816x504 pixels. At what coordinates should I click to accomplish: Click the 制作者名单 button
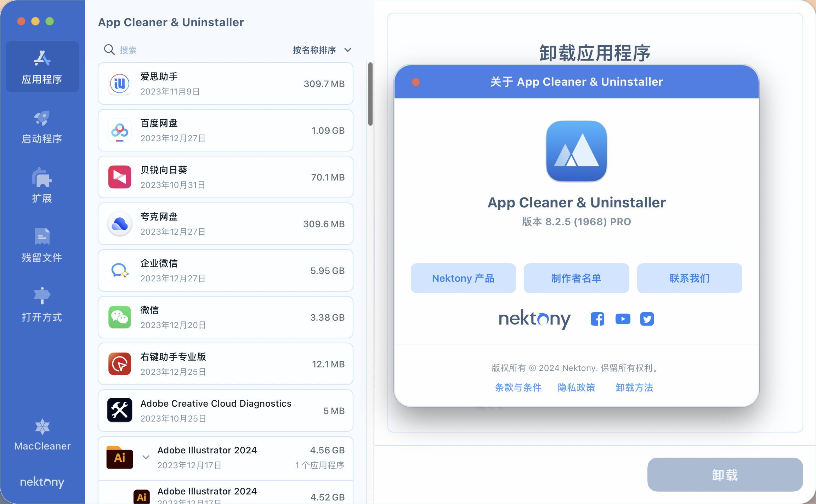tap(576, 278)
